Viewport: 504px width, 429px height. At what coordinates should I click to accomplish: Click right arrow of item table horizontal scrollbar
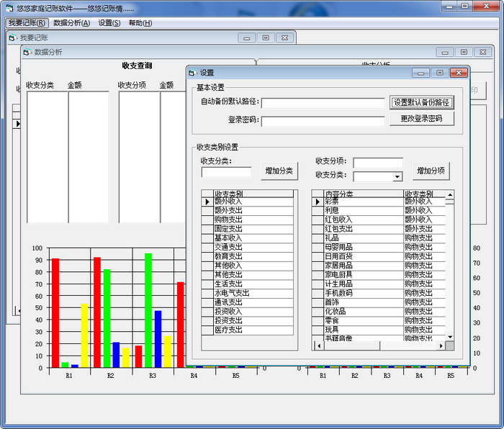[x=441, y=346]
